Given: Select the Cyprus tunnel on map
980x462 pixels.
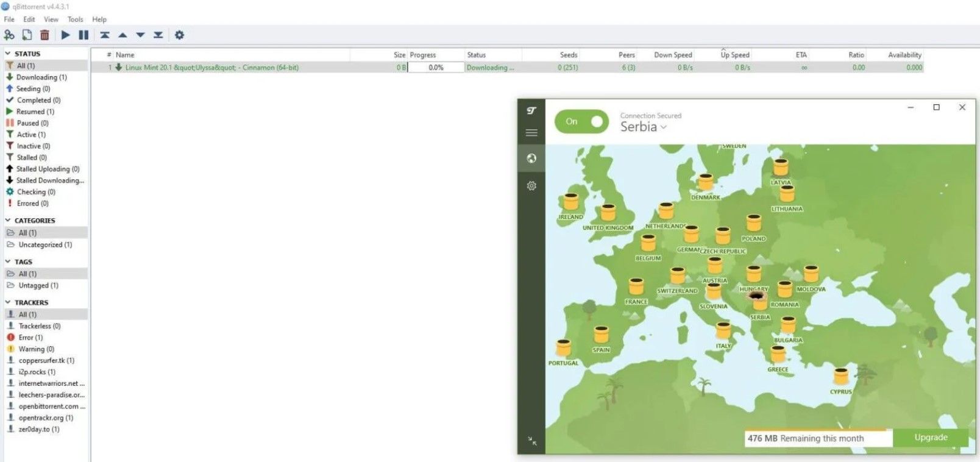Looking at the screenshot, I should pos(841,377).
